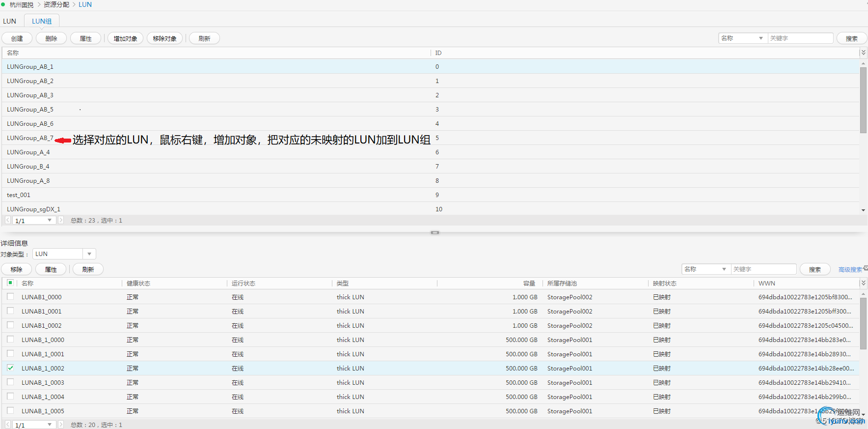Click 刷新 in the detail toolbar
868x429 pixels.
[x=88, y=269]
